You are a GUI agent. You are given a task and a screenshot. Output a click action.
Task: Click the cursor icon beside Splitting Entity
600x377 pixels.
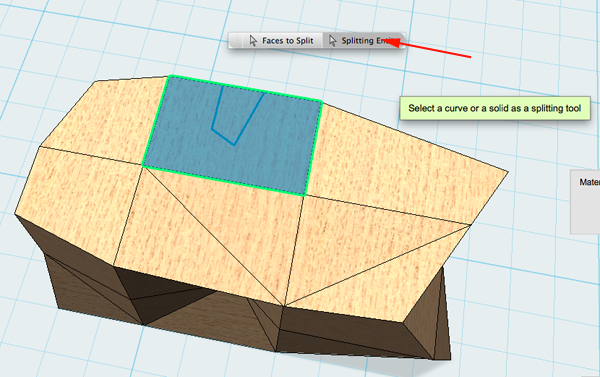pyautogui.click(x=332, y=41)
